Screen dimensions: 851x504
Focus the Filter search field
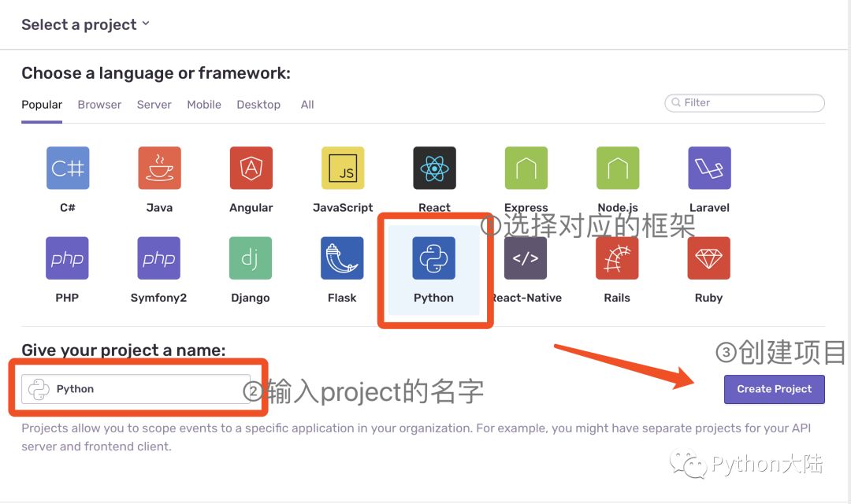click(x=745, y=102)
